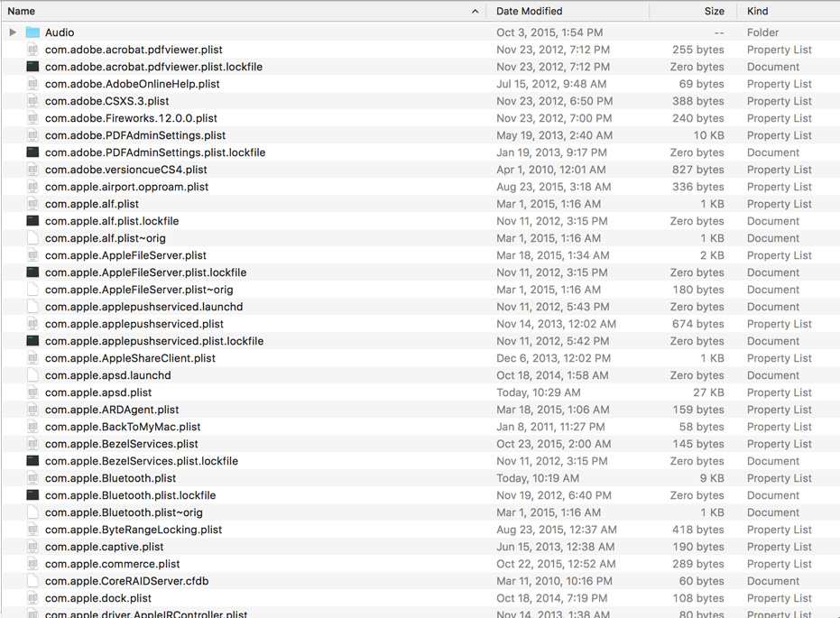Click the date Today, 10:29 AM
Image resolution: width=840 pixels, height=618 pixels.
pyautogui.click(x=539, y=392)
